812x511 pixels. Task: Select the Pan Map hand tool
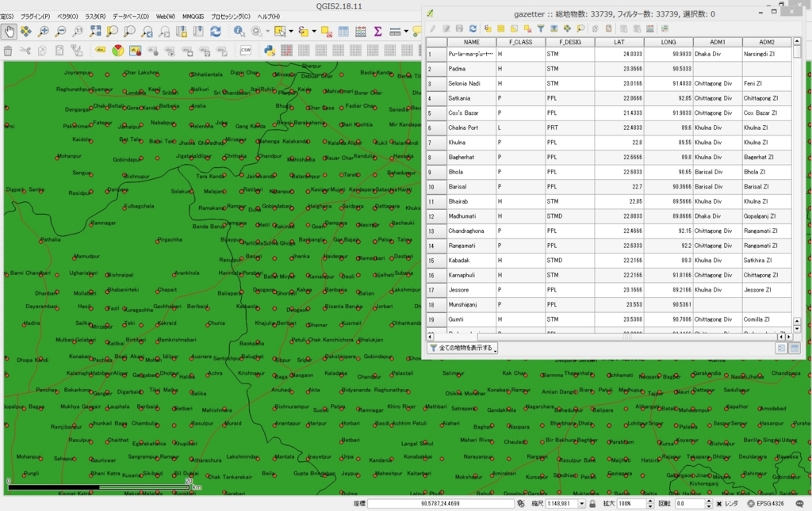(x=9, y=32)
